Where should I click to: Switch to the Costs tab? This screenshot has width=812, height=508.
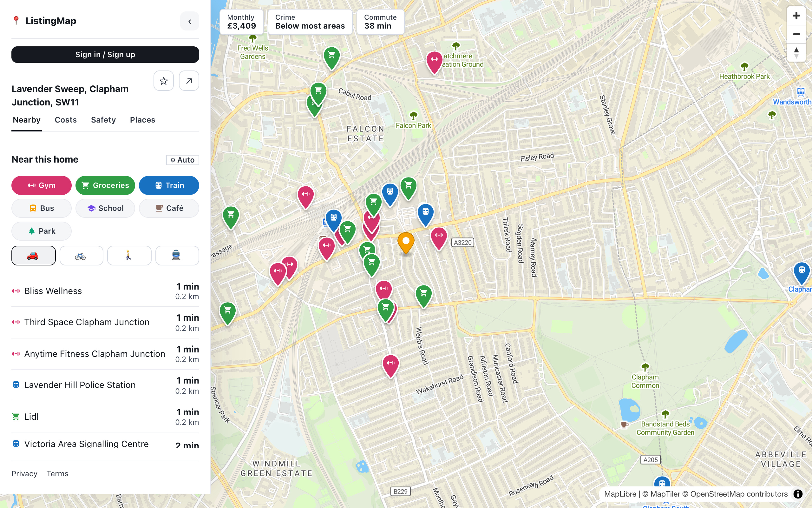point(66,120)
